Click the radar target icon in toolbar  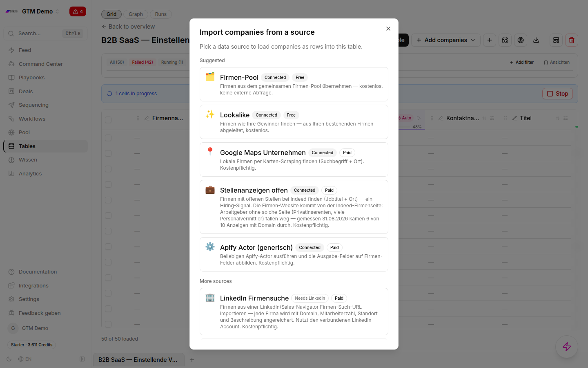[x=521, y=40]
